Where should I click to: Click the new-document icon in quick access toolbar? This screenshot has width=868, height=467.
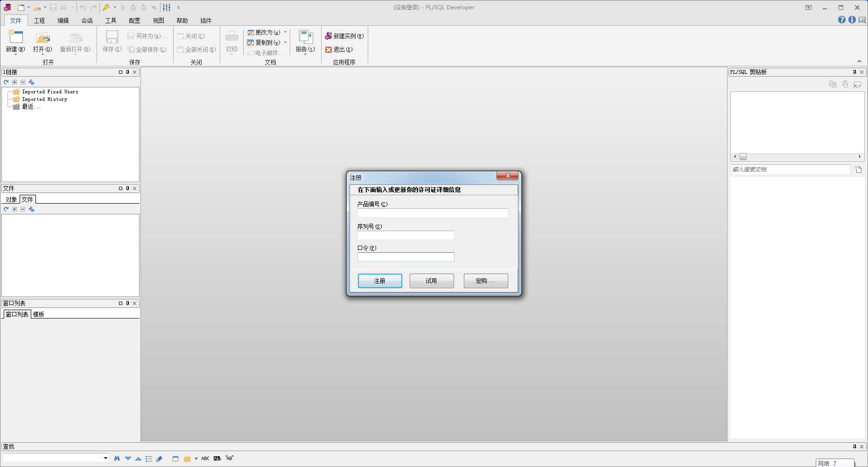21,7
